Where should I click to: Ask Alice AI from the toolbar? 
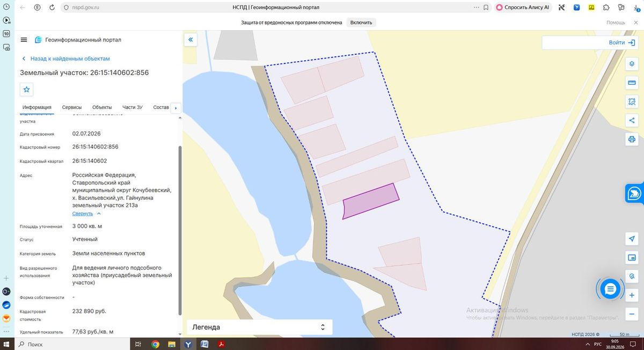pos(523,8)
